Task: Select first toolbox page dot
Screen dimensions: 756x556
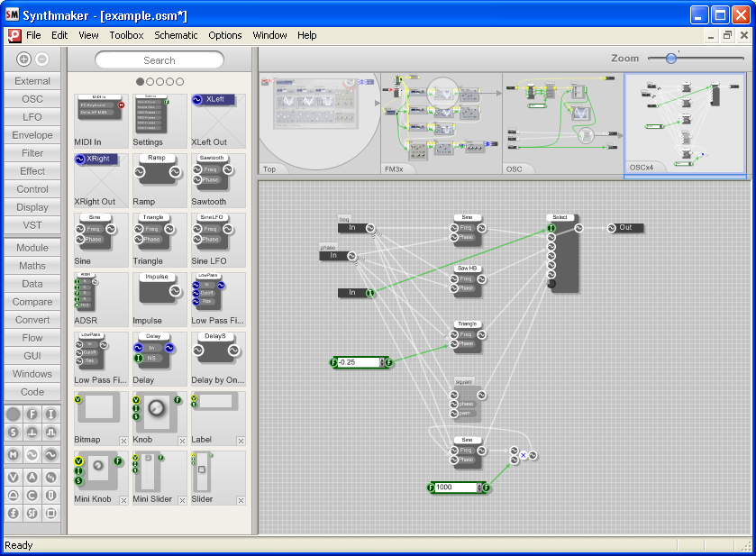Action: [140, 81]
